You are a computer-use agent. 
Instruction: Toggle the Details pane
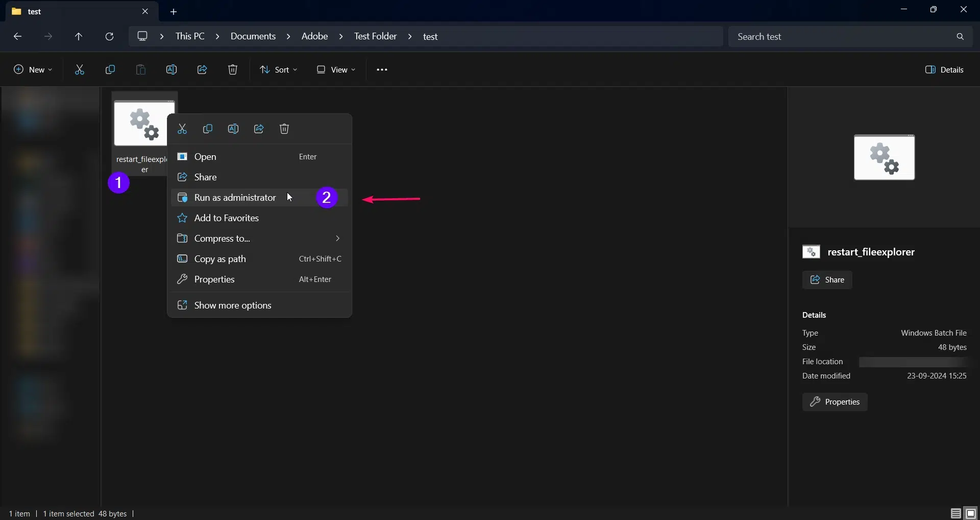coord(944,69)
